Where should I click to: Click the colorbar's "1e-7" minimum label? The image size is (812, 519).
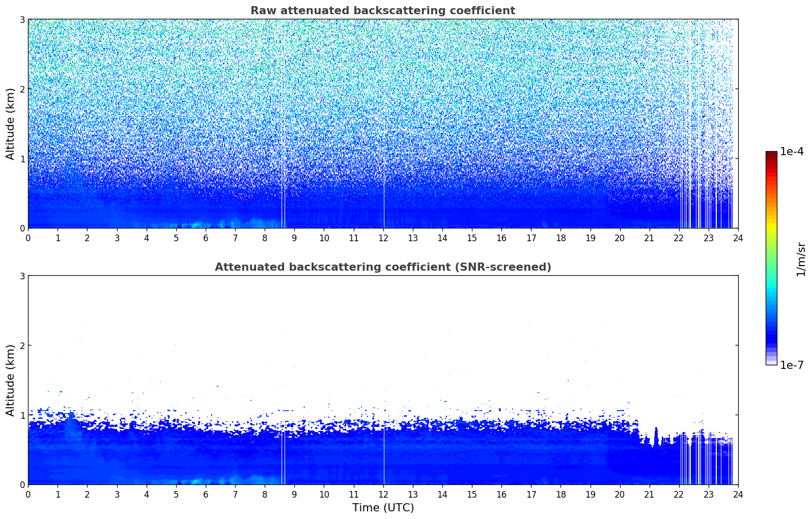pos(791,365)
